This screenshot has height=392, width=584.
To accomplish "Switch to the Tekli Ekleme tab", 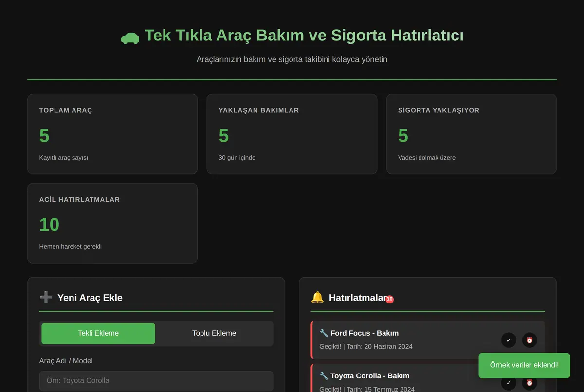I will pyautogui.click(x=98, y=333).
